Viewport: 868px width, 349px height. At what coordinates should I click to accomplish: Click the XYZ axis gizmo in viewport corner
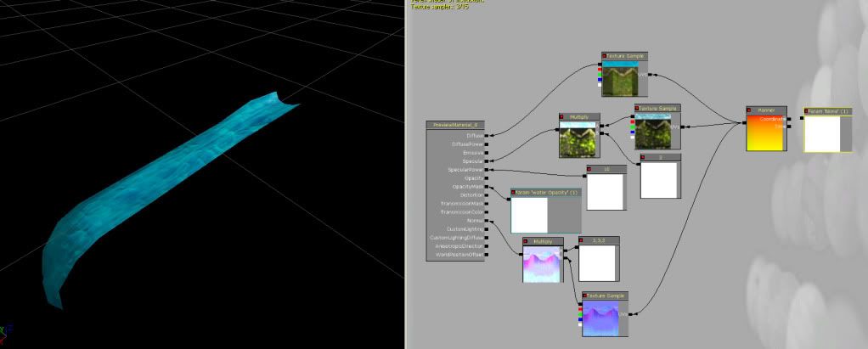(x=6, y=333)
